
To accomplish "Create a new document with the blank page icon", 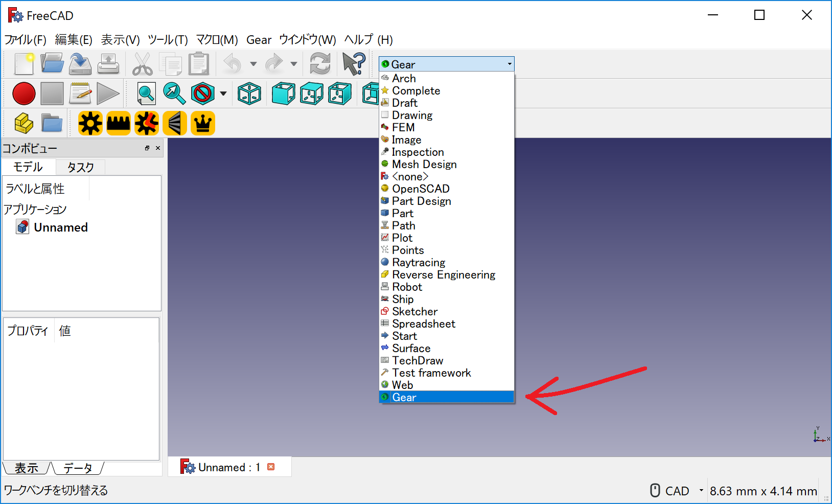I will click(x=24, y=64).
